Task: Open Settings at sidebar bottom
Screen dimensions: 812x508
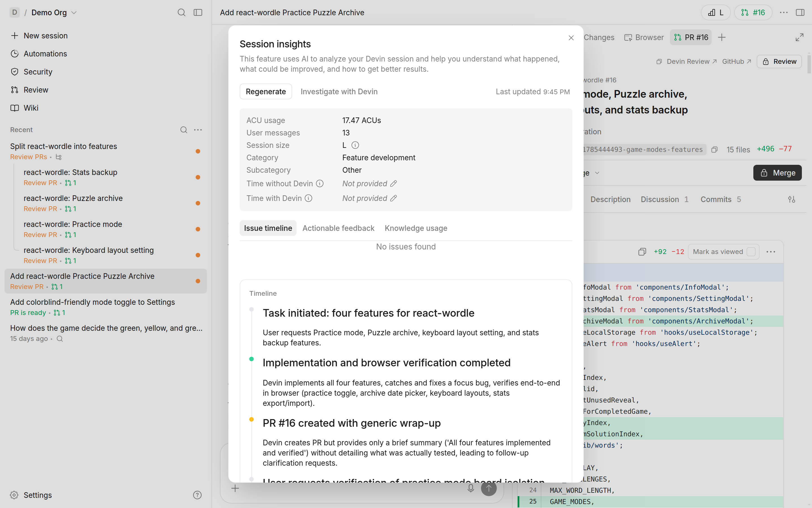Action: click(31, 495)
